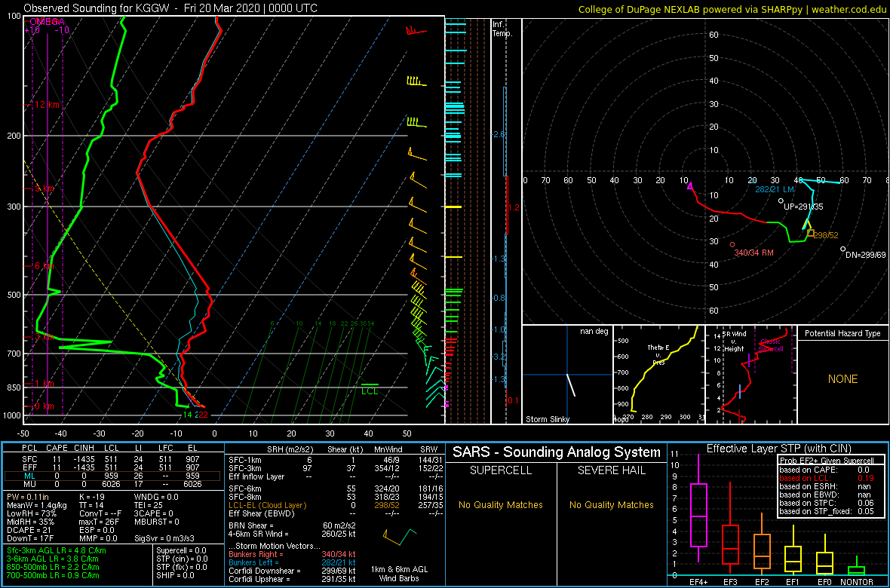Click the 'Corfidi Downshear = 299/69 kt' text
The image size is (890, 588).
(292, 571)
